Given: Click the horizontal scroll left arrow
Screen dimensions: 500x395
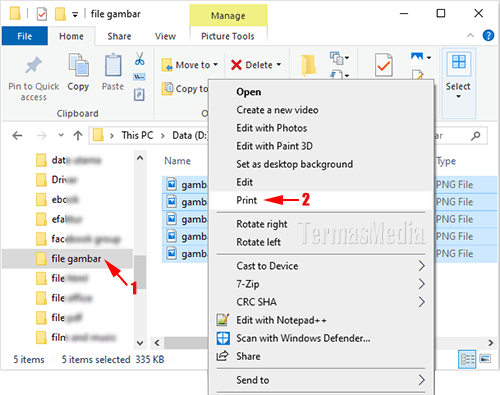Looking at the screenshot, I should click(157, 343).
